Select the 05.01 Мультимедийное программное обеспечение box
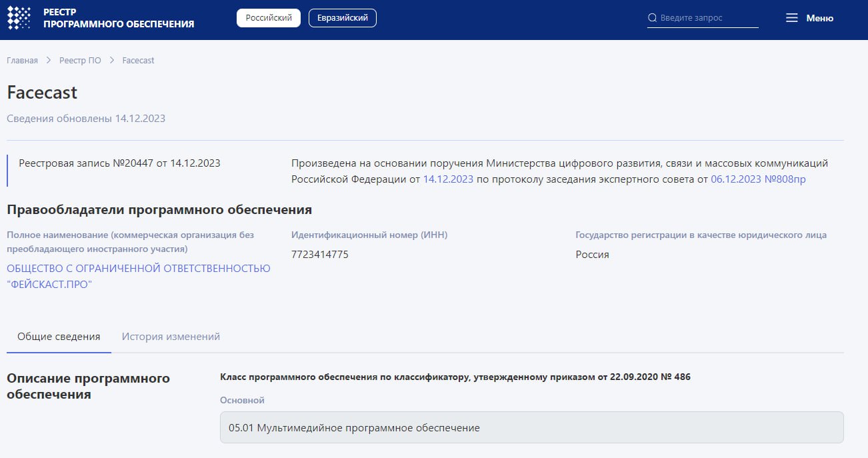The image size is (868, 458). coord(531,427)
